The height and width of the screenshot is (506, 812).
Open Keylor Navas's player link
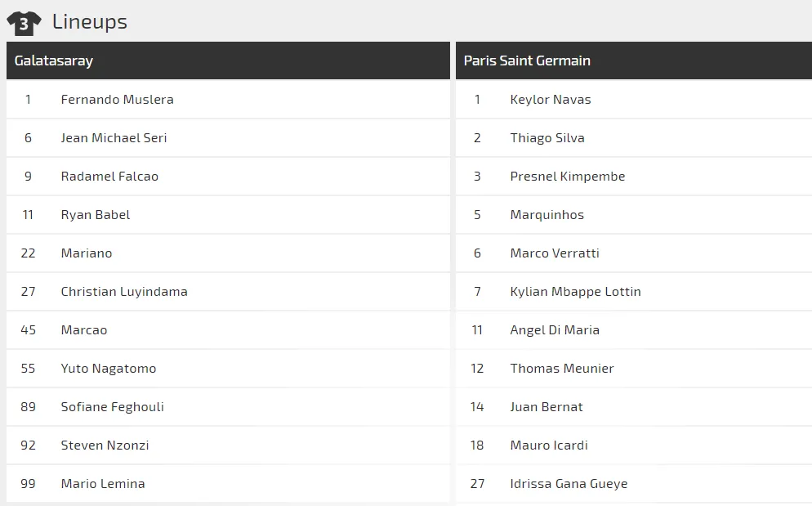tap(551, 100)
